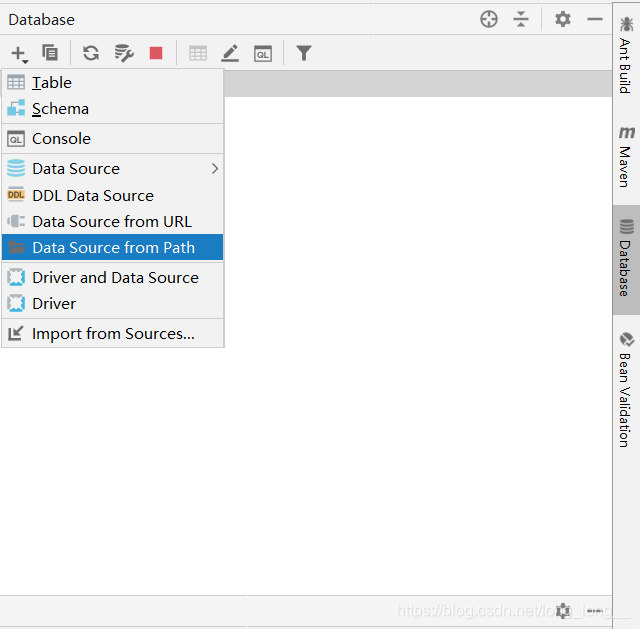
Task: Choose Driver and Data Source entry
Action: pyautogui.click(x=113, y=278)
